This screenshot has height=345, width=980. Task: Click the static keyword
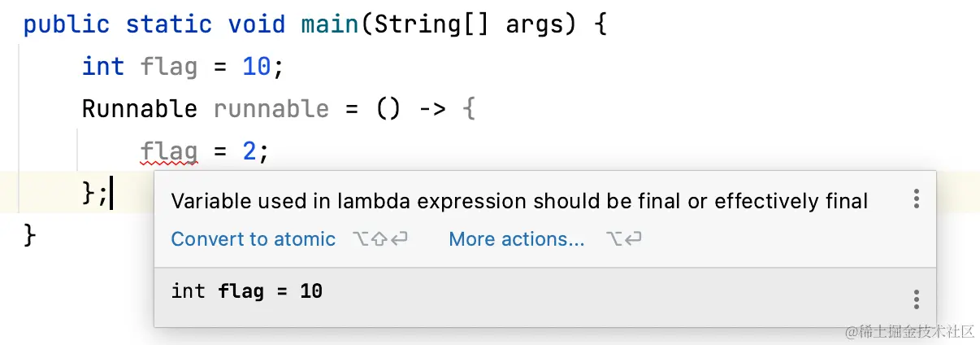(168, 24)
